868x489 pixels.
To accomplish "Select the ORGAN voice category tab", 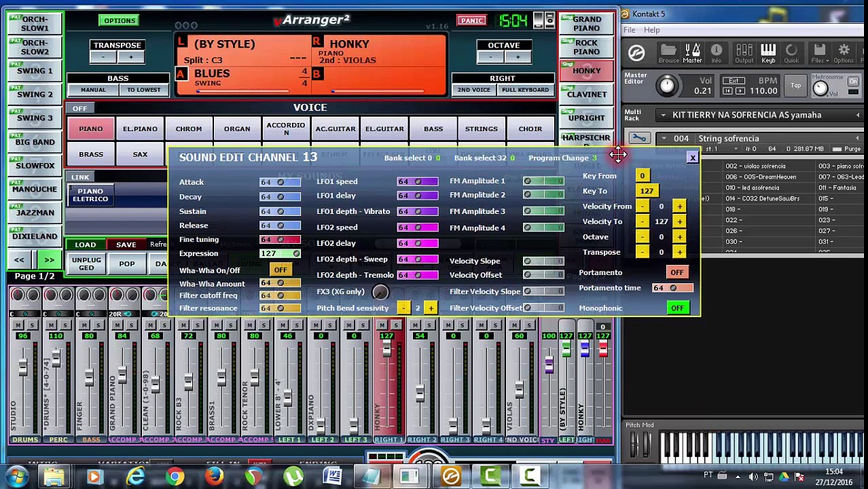I will (237, 129).
